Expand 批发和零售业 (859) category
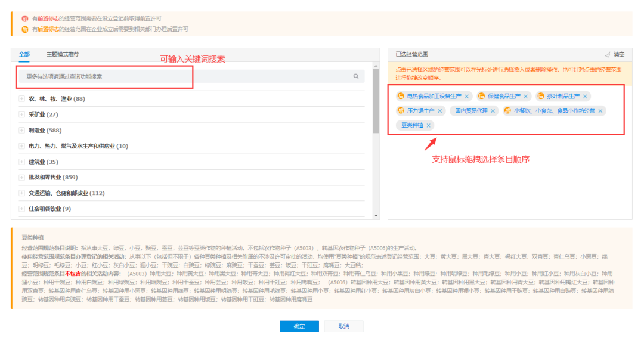 click(x=22, y=178)
